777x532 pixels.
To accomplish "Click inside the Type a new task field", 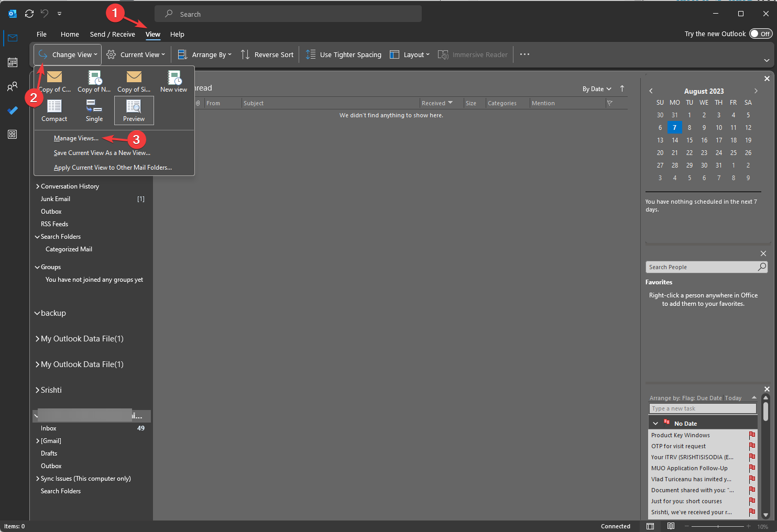I will click(x=702, y=408).
